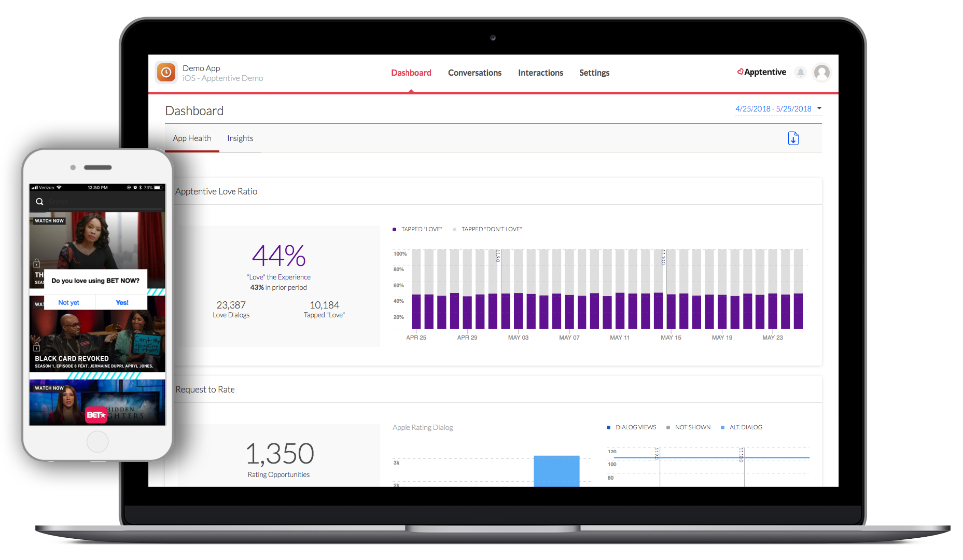The width and height of the screenshot is (963, 560).
Task: Click the Apple Rating Dialog chart title
Action: [423, 427]
